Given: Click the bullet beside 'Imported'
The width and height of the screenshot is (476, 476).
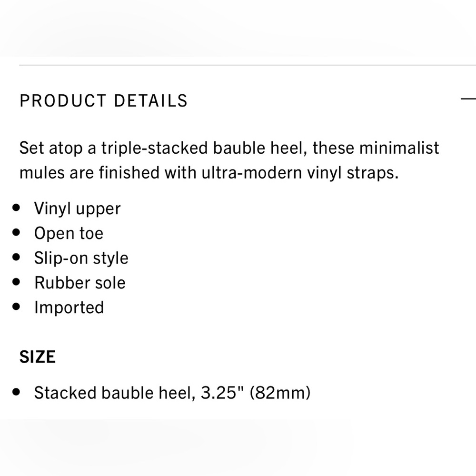Looking at the screenshot, I should point(17,307).
